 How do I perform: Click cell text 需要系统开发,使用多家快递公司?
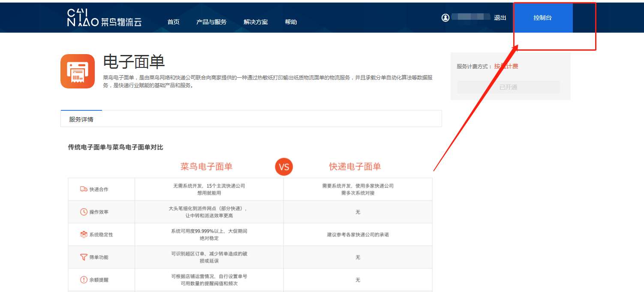click(x=358, y=186)
